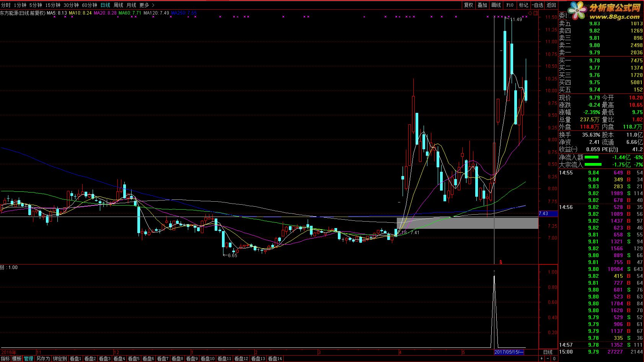
Task: Click the MA5: 8.13 indicator label
Action: tap(57, 13)
